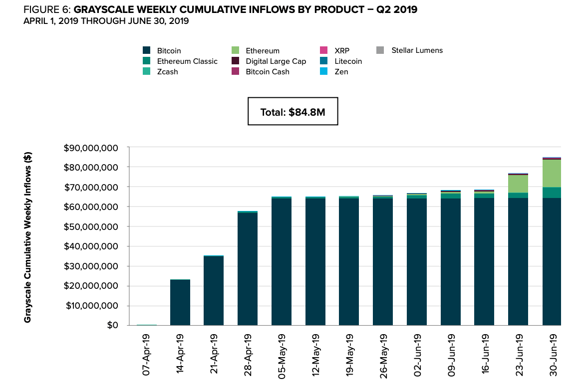Select the "XRP" legend label text
The height and width of the screenshot is (387, 588).
(x=342, y=50)
